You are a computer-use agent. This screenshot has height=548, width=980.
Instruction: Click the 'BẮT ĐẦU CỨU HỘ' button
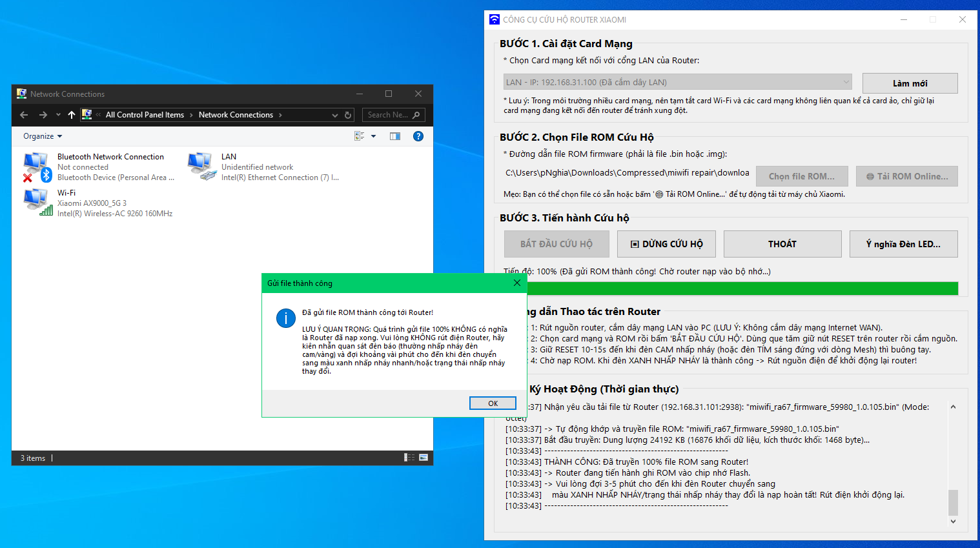tap(556, 244)
